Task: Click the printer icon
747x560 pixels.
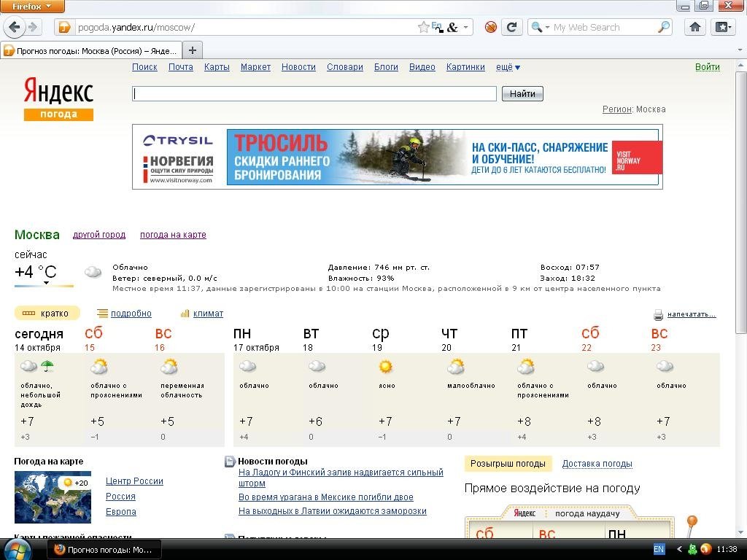Action: [659, 315]
